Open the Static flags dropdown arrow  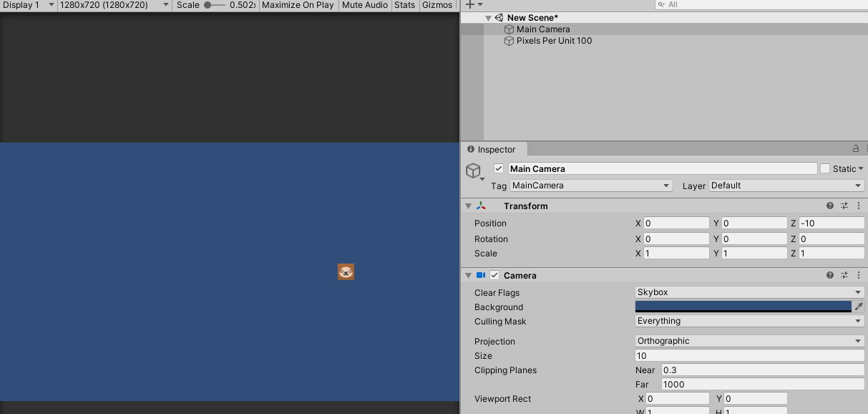(x=860, y=169)
